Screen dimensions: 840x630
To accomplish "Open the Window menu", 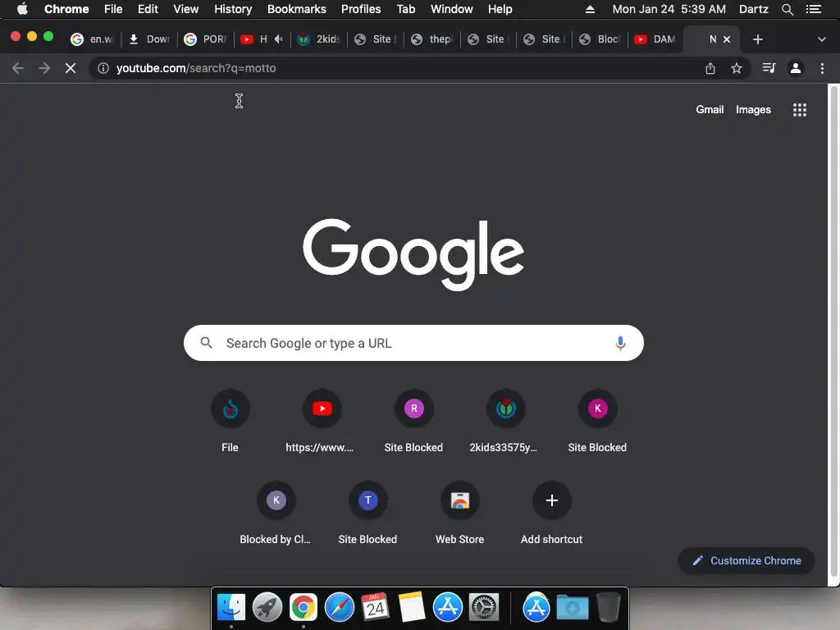I will pos(452,9).
